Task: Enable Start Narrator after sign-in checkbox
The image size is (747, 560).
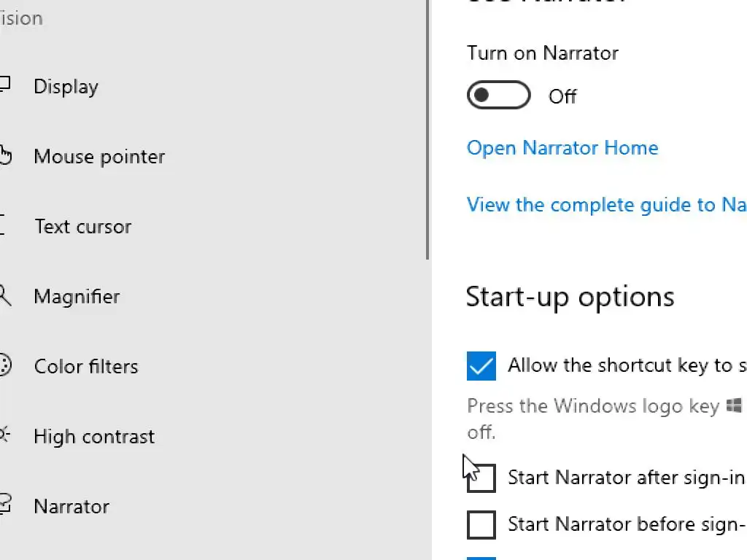Action: (481, 478)
